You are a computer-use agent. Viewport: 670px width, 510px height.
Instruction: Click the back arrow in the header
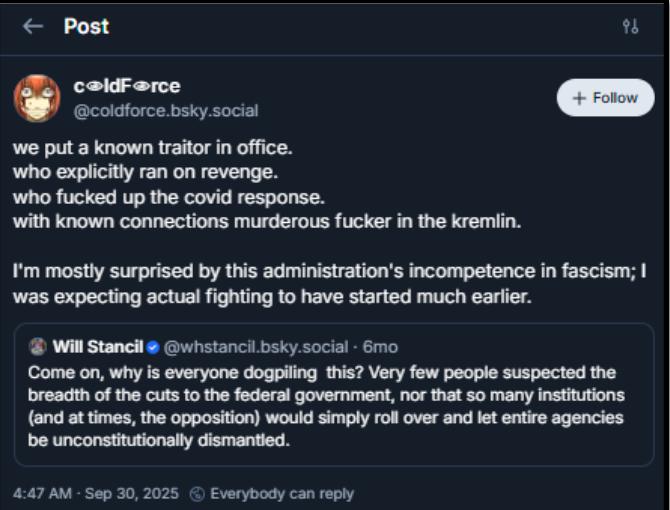point(33,27)
